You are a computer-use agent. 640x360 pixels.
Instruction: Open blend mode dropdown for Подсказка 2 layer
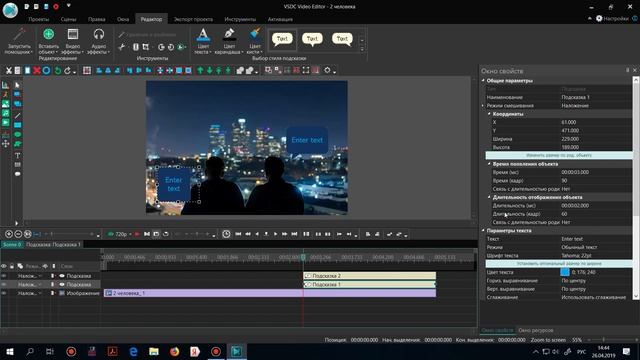click(40, 276)
